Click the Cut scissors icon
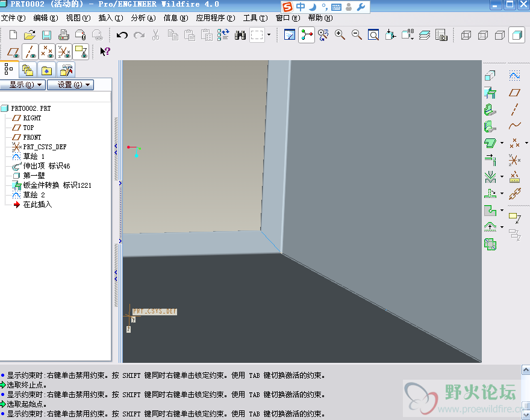Image resolution: width=530 pixels, height=420 pixels. 155,35
